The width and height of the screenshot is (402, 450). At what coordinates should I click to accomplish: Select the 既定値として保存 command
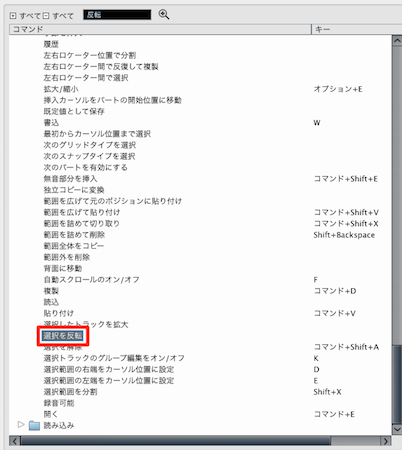point(74,111)
